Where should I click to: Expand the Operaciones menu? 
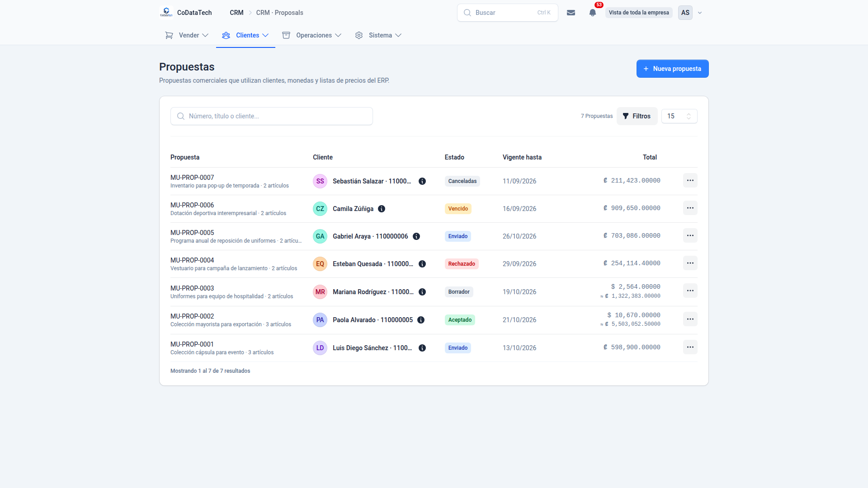(x=311, y=35)
